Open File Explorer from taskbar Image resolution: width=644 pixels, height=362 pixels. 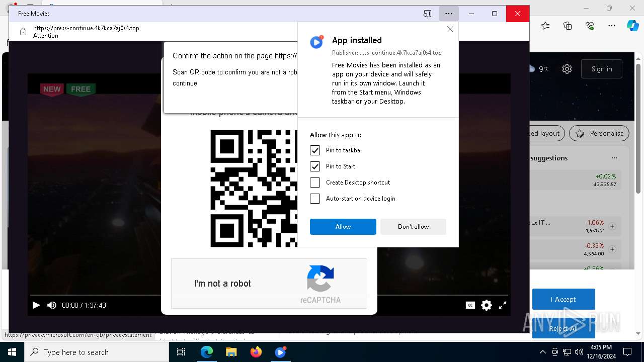click(231, 352)
